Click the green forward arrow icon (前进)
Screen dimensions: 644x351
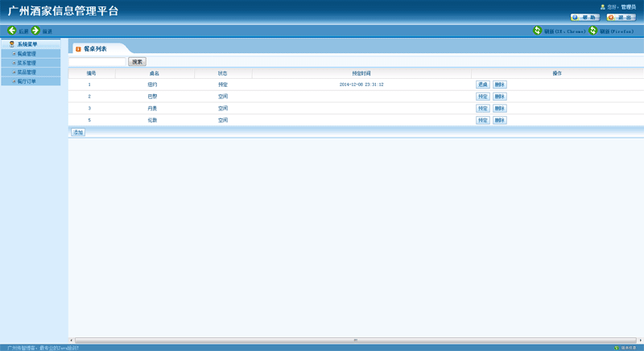35,31
